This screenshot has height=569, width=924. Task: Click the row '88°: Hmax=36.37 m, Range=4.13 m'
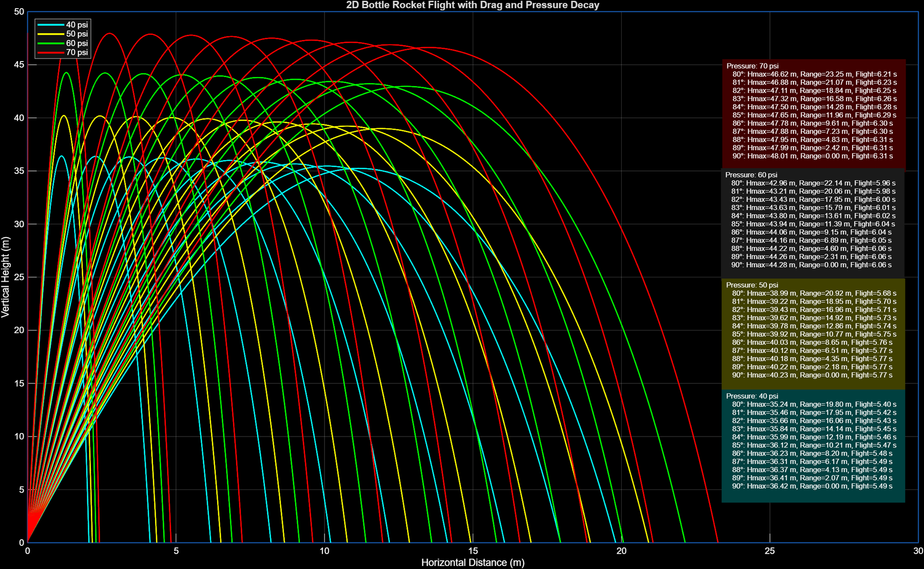tap(813, 469)
